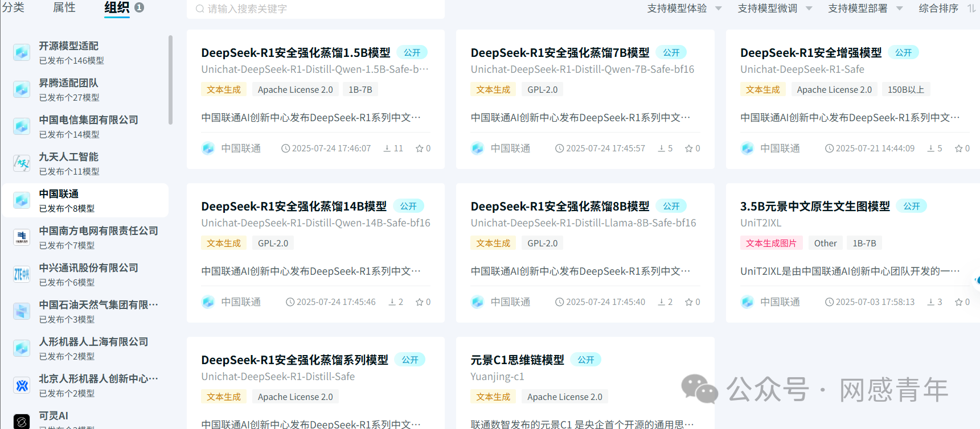Screen dimensions: 980x429
Task: Click the timestamp 2025-07-03 17:58:13
Action: (x=875, y=302)
